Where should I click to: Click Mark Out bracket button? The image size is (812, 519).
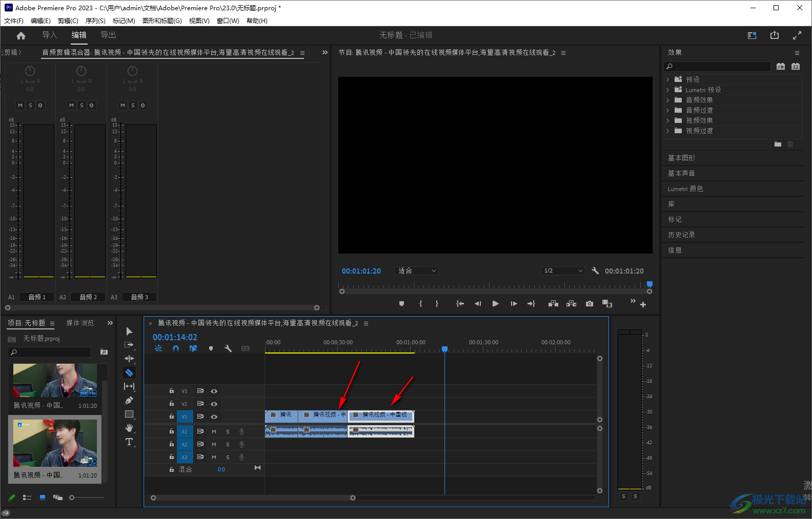tap(437, 304)
